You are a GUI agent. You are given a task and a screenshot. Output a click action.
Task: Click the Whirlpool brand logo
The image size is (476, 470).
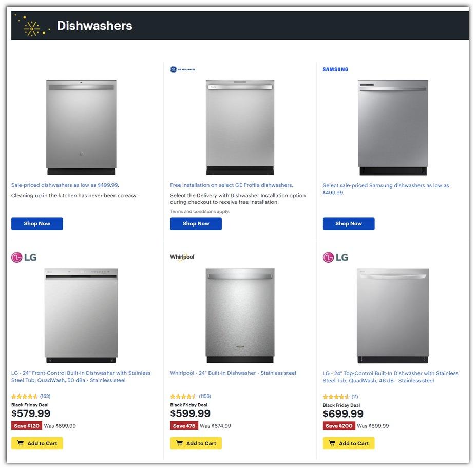pos(182,257)
